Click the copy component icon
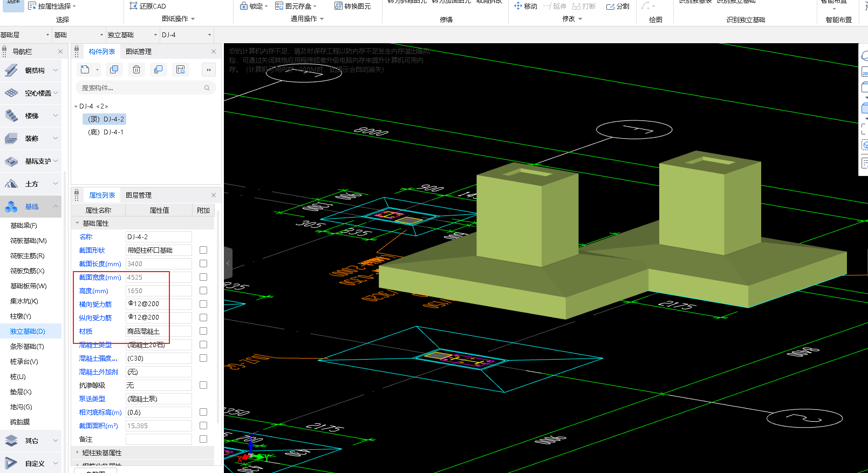 click(x=114, y=70)
